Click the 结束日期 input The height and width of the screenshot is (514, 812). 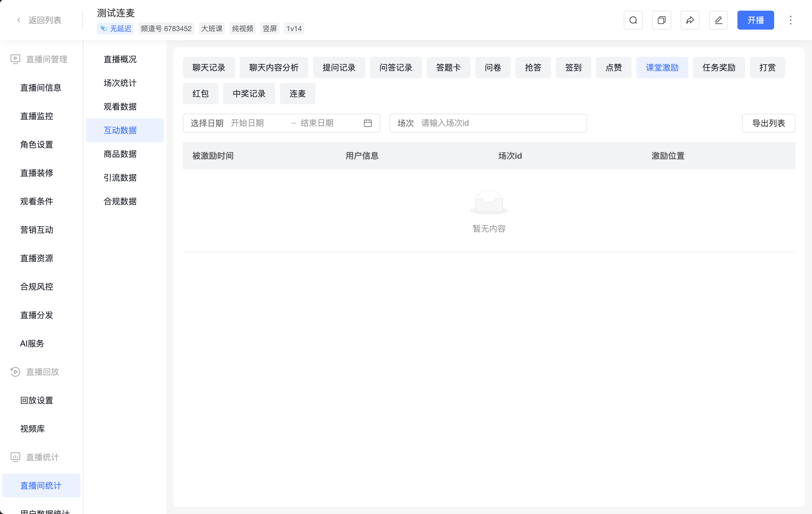point(329,123)
